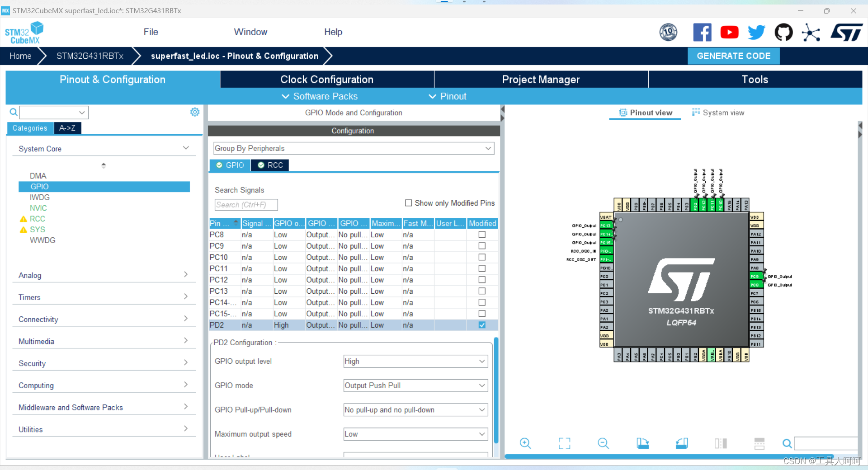The image size is (868, 470).
Task: Fit the chip view to window
Action: [x=564, y=443]
